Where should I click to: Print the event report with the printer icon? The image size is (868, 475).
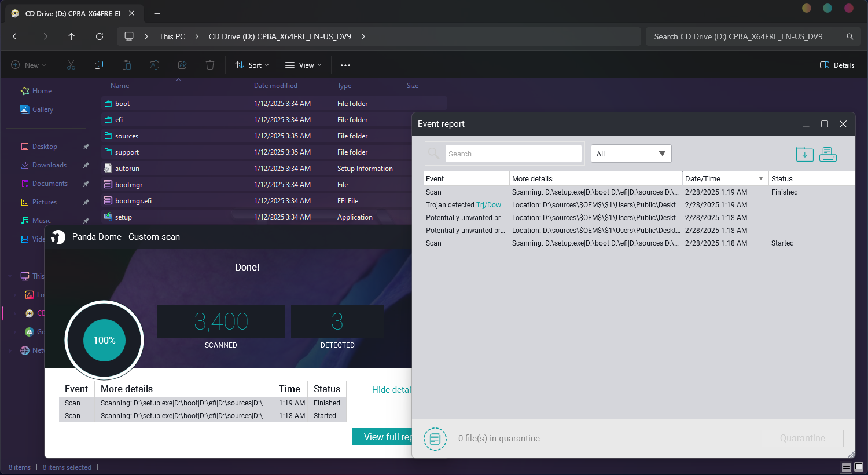(828, 154)
